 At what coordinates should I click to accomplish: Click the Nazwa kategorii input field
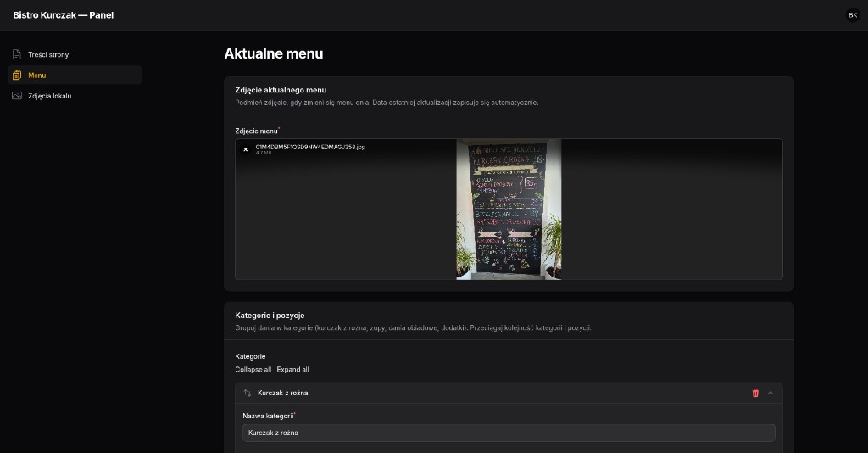coord(509,433)
